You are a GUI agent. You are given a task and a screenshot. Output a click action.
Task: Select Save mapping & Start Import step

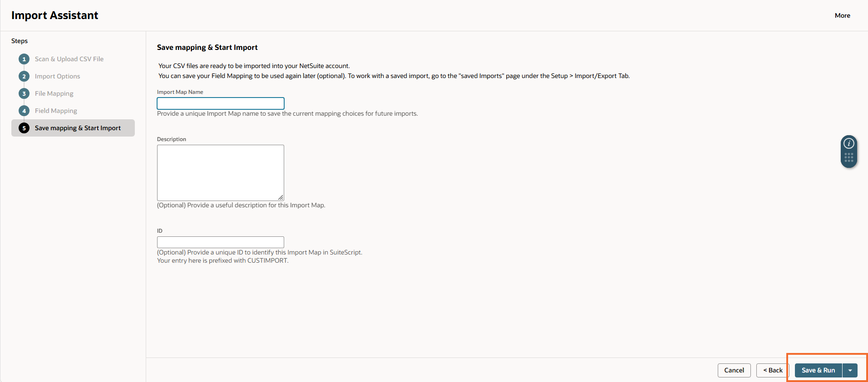[x=73, y=128]
